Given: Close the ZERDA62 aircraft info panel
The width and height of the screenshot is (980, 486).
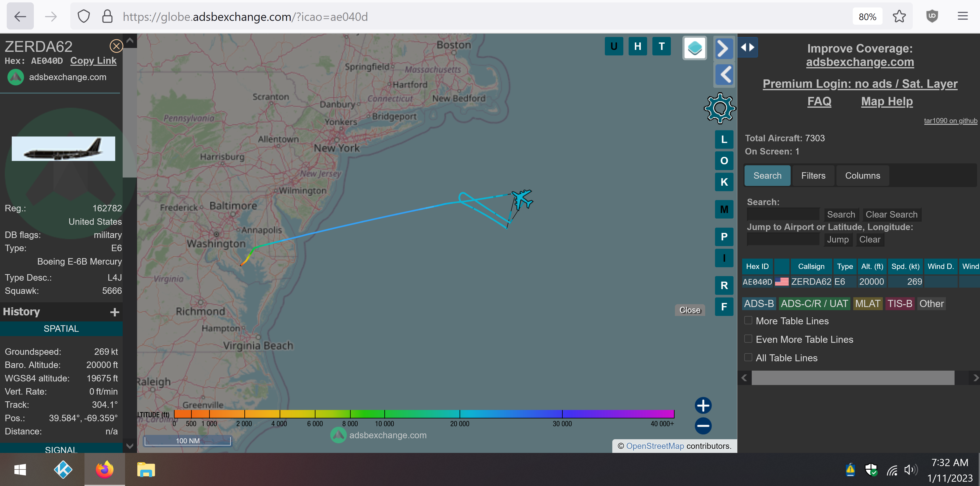Looking at the screenshot, I should coord(116,46).
